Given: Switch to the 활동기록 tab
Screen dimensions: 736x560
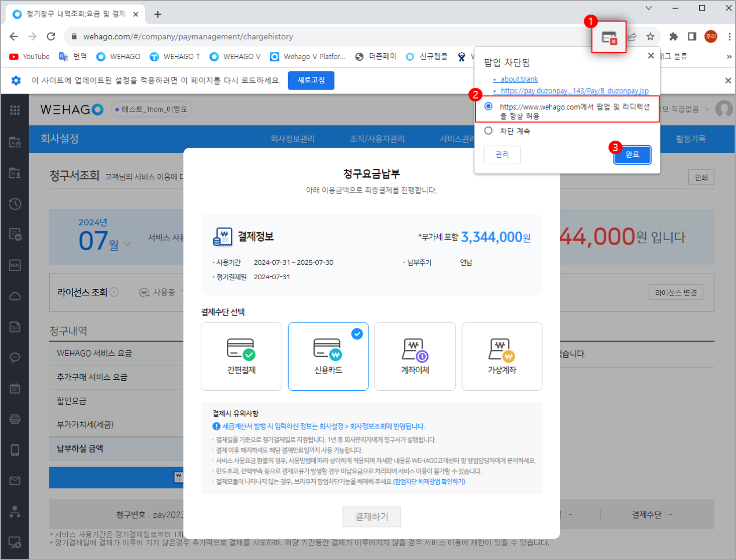Looking at the screenshot, I should coord(690,139).
